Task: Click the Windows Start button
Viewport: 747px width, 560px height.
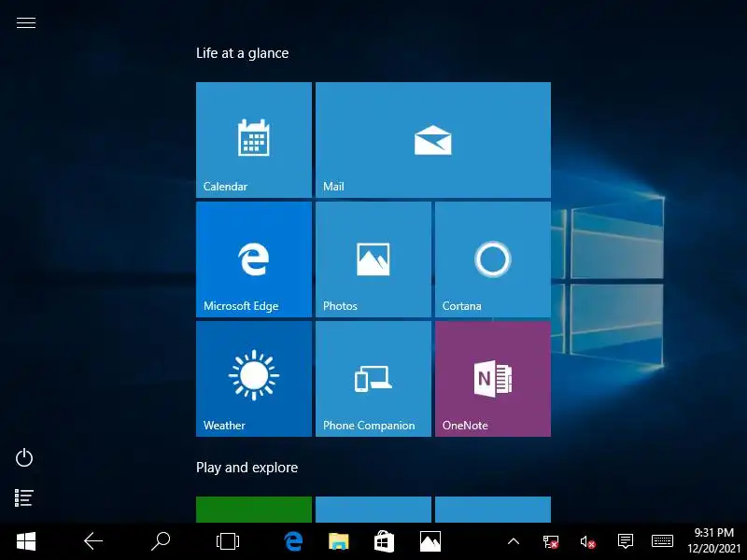Action: click(26, 541)
